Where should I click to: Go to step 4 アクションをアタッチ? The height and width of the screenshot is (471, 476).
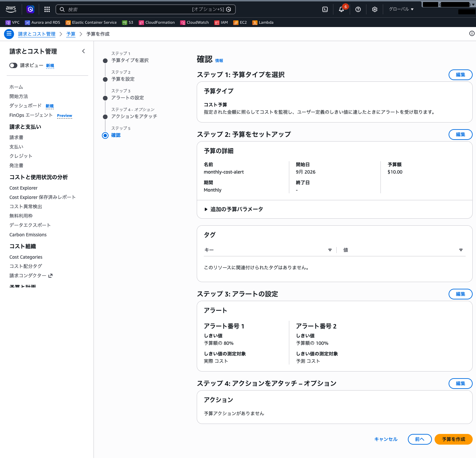point(134,116)
